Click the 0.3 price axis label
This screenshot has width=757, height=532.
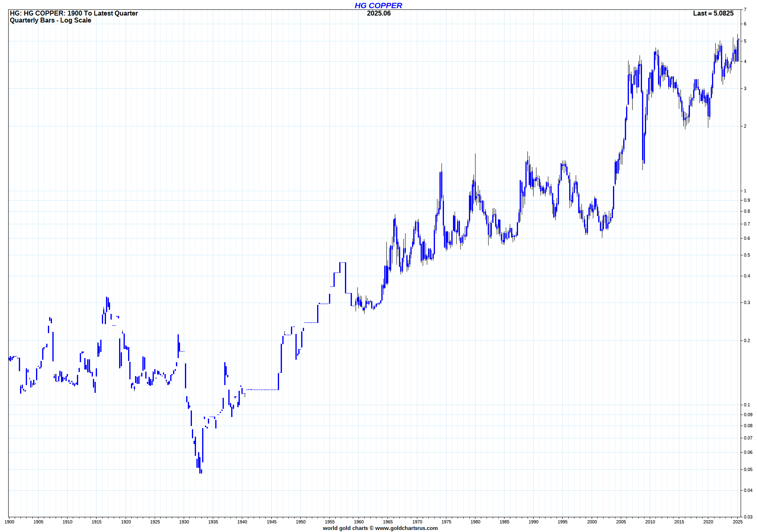click(747, 302)
